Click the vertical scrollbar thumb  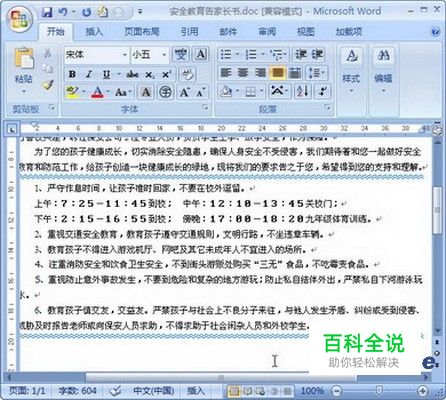coord(437,210)
